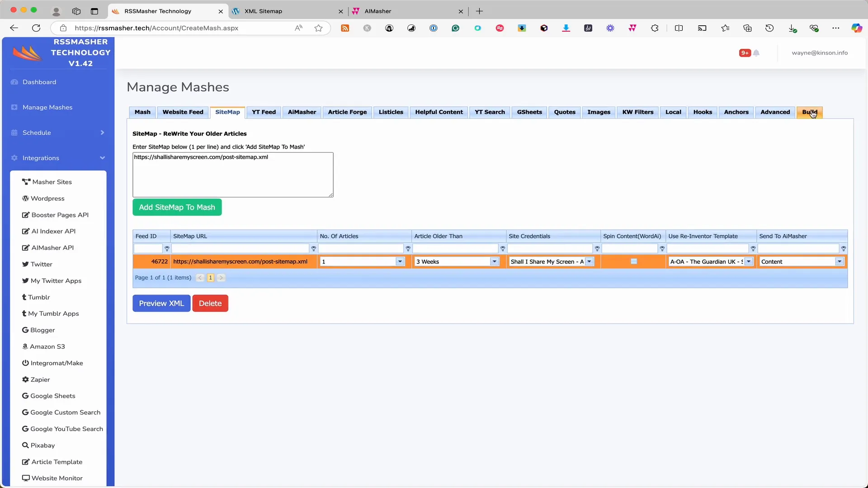Click the SiteMap URL entry textarea

[233, 175]
